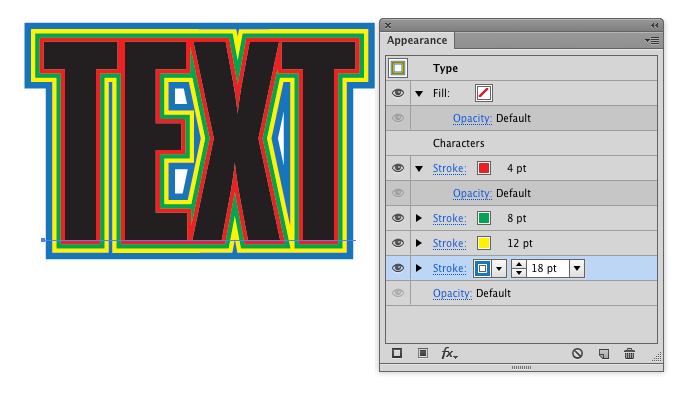Select the Characters row
Screen dimensions: 682x404
pyautogui.click(x=521, y=143)
